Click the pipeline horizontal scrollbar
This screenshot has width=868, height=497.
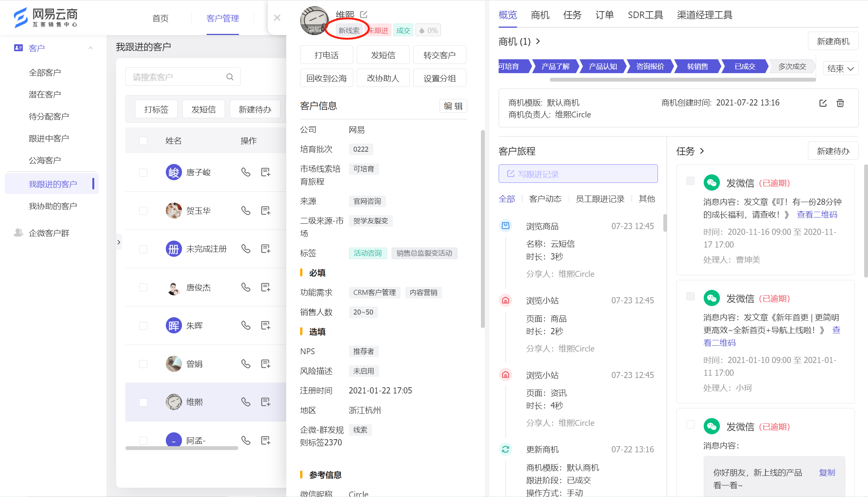(x=683, y=80)
